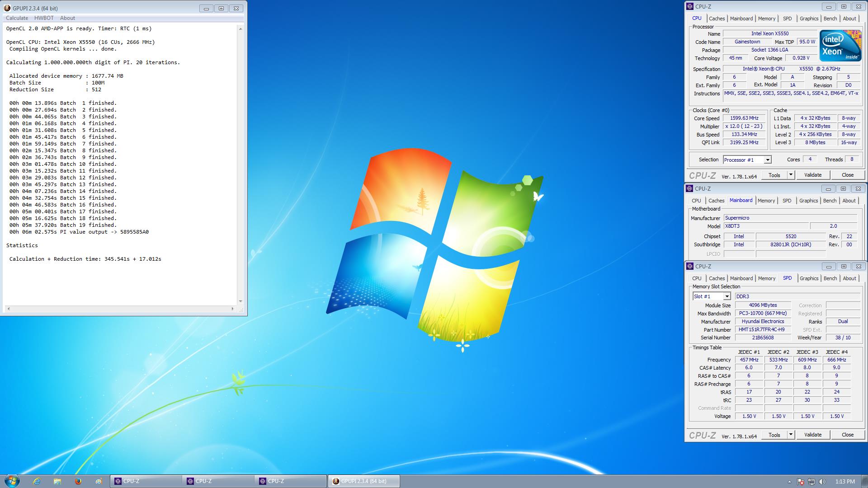Minimize the GPUPI window

[206, 8]
